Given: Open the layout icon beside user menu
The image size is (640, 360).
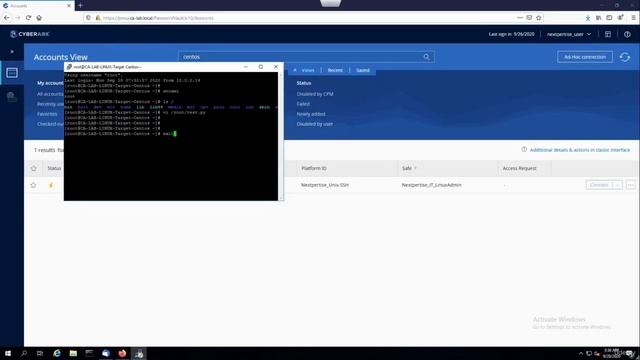Looking at the screenshot, I should [x=608, y=34].
